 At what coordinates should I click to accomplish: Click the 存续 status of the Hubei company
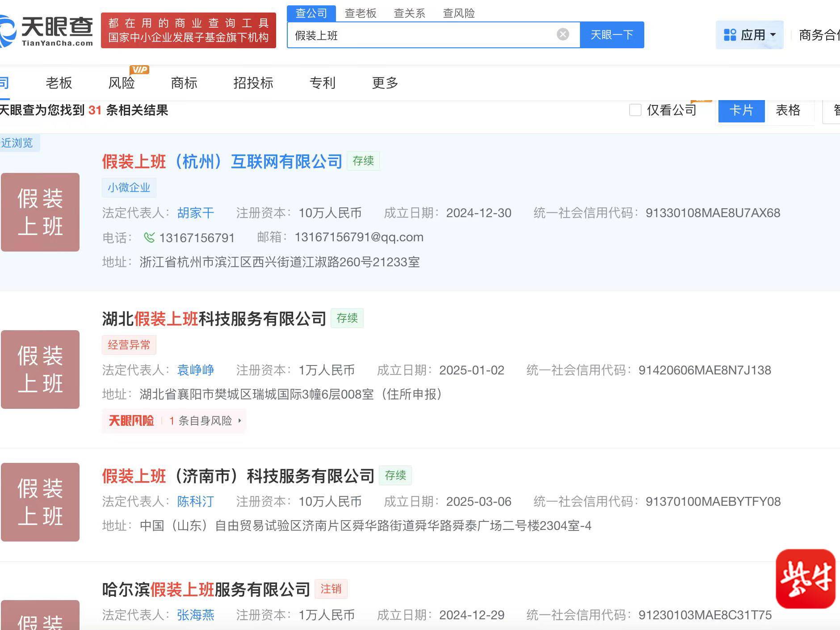click(347, 318)
